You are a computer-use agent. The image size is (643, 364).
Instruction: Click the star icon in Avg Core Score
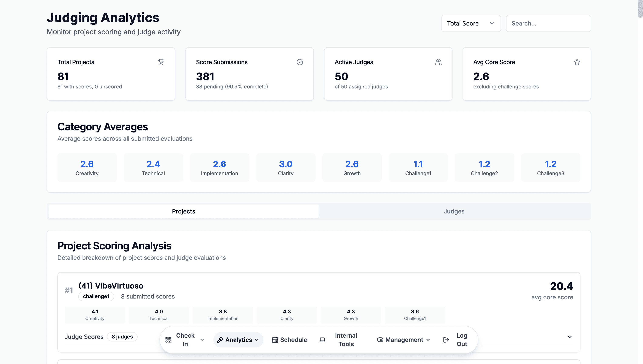(577, 62)
